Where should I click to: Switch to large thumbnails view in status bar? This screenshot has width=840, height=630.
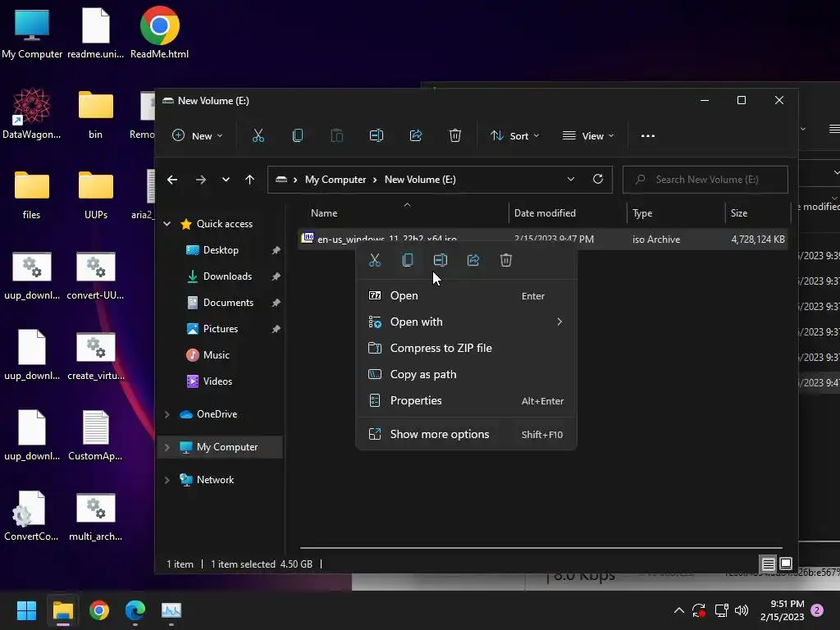786,564
